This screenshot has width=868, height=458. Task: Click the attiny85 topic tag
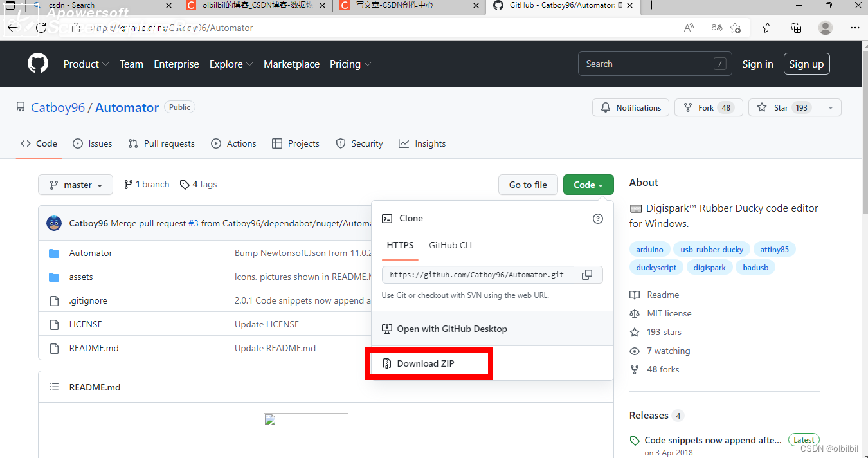pyautogui.click(x=774, y=249)
